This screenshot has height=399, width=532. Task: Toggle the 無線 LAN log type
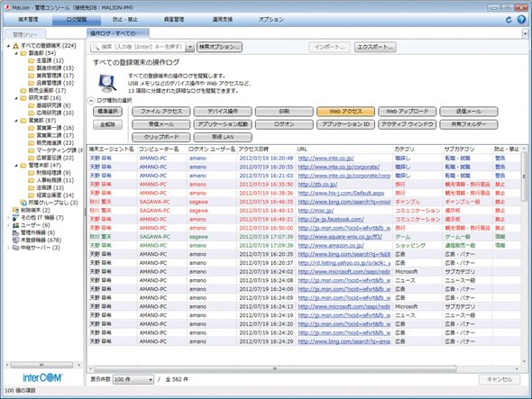(223, 137)
